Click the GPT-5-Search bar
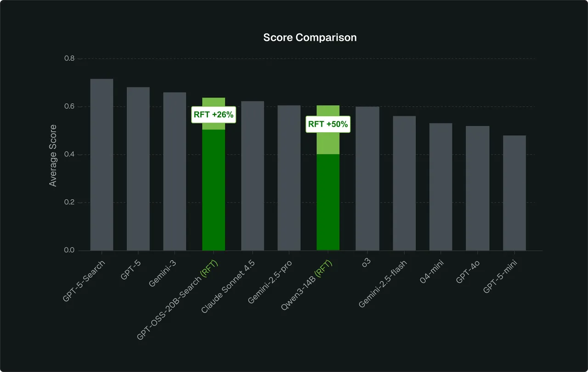The image size is (588, 372). tap(102, 164)
